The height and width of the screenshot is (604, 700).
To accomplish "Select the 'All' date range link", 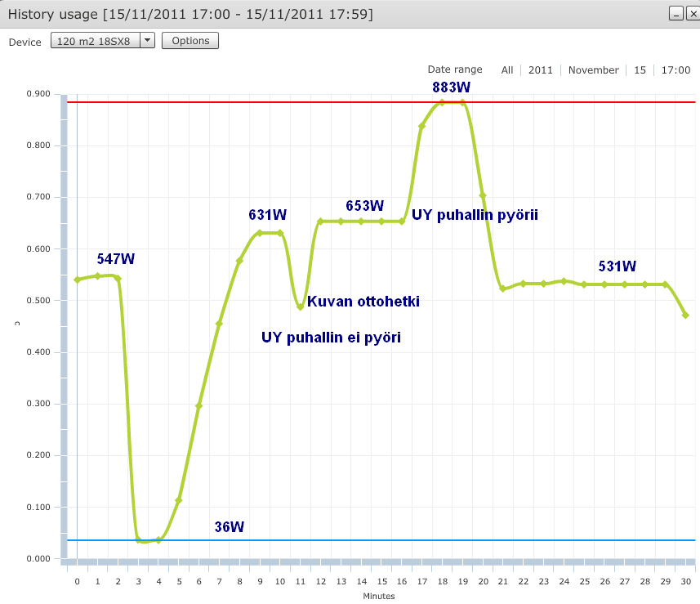I will click(507, 70).
